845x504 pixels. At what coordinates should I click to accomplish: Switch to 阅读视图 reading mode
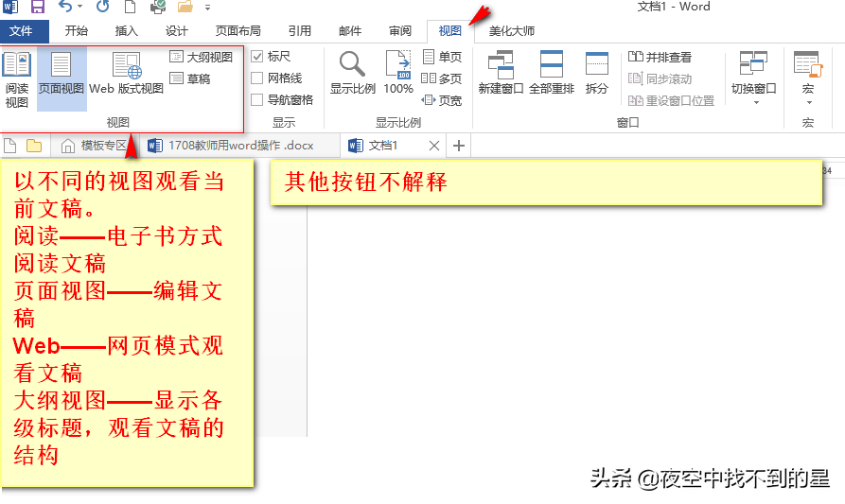(x=17, y=79)
